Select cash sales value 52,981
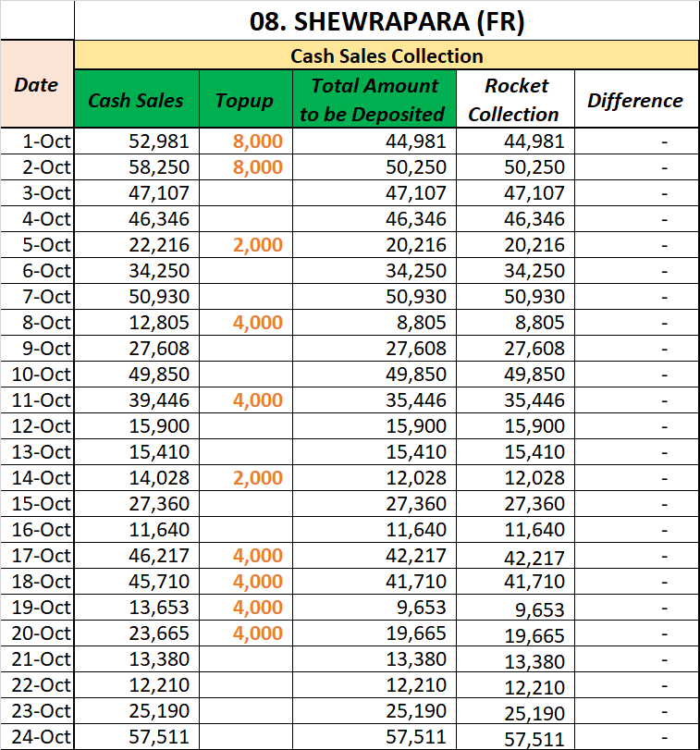This screenshot has width=700, height=750. (157, 141)
